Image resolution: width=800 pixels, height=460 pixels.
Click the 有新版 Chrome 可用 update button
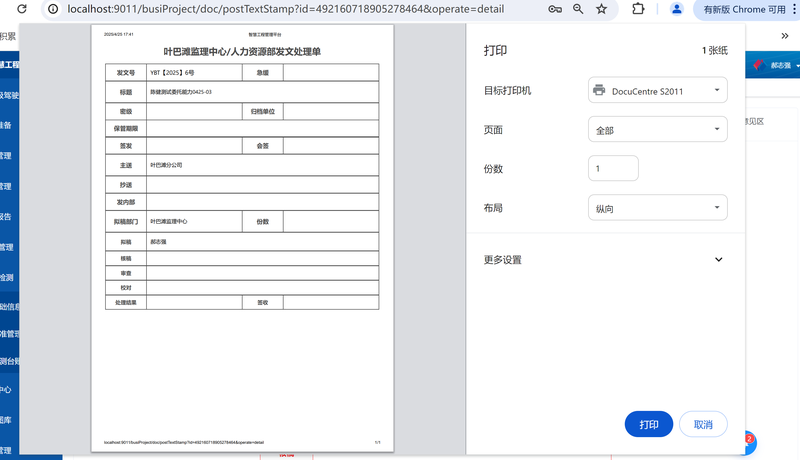coord(744,9)
